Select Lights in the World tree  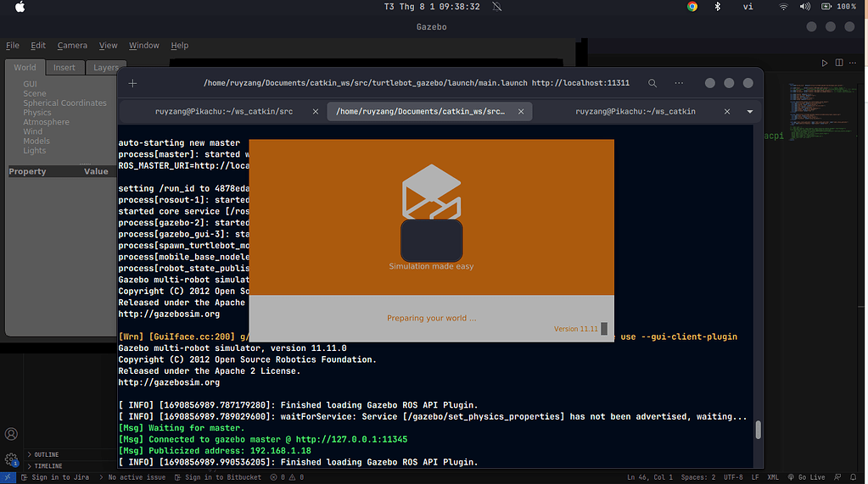(34, 150)
